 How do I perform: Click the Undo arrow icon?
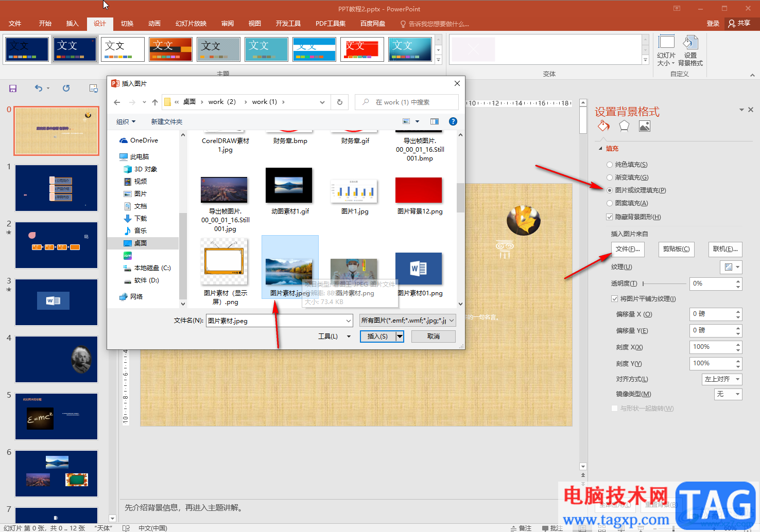tap(39, 88)
